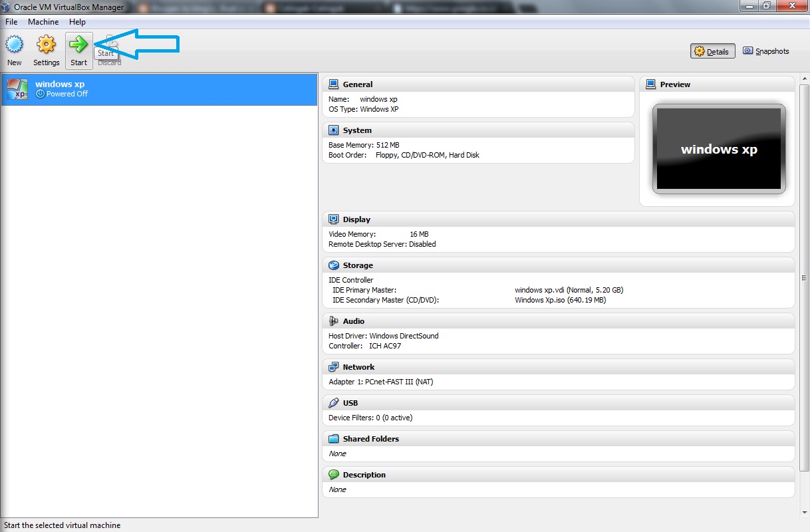Image resolution: width=810 pixels, height=532 pixels.
Task: Click 'IDE Controller' text in Storage
Action: pyautogui.click(x=351, y=280)
